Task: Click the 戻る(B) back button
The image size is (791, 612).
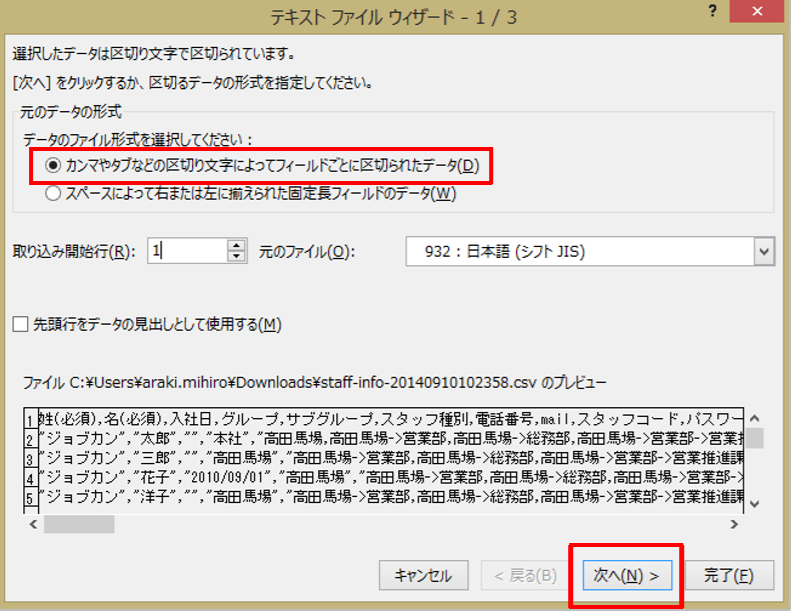Action: (521, 576)
